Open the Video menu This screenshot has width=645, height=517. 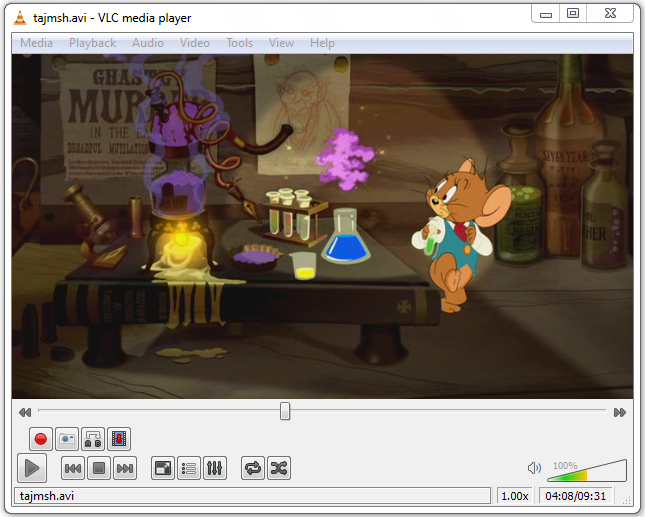pos(195,43)
